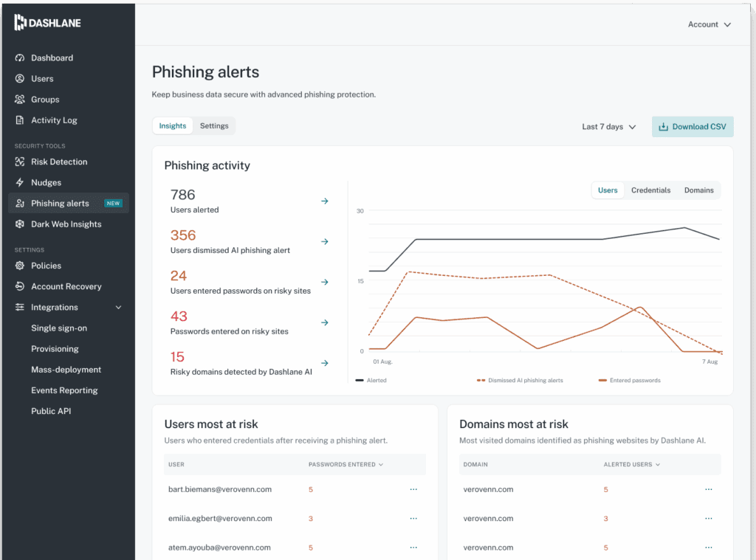Viewport: 756px width, 560px height.
Task: Toggle the Users chart filter
Action: 608,190
